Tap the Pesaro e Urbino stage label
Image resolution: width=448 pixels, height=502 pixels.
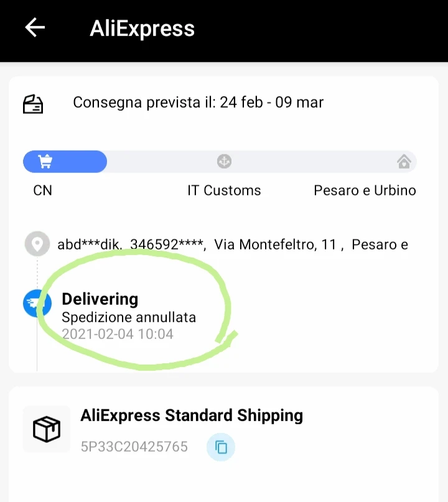[x=365, y=190]
